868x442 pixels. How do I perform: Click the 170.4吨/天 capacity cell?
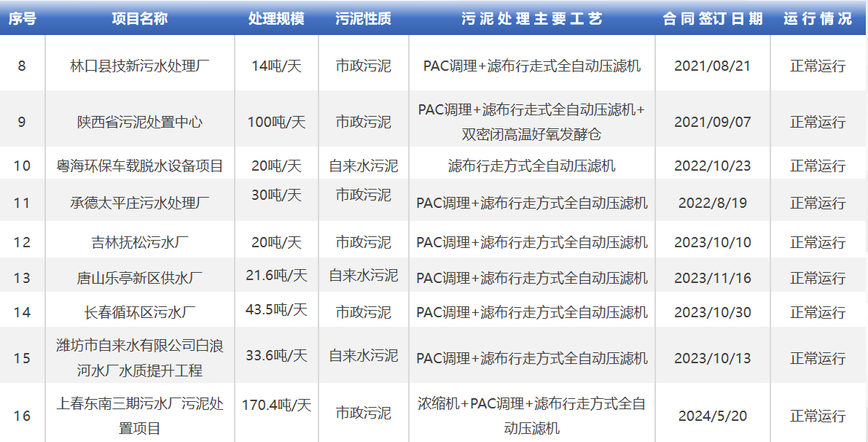[x=276, y=404]
